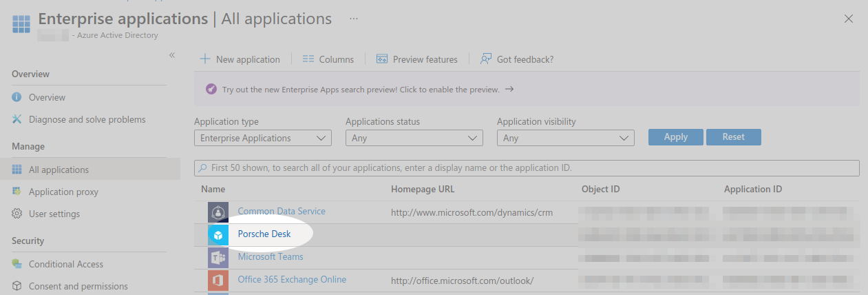
Task: Open Conditional Access under Security
Action: point(65,264)
